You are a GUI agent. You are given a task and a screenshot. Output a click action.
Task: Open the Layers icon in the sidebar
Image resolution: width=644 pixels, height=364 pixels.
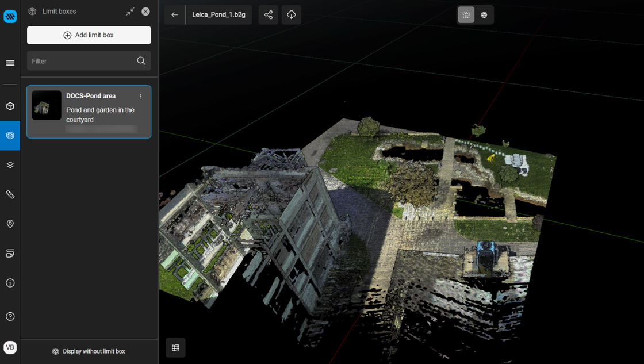pyautogui.click(x=10, y=165)
